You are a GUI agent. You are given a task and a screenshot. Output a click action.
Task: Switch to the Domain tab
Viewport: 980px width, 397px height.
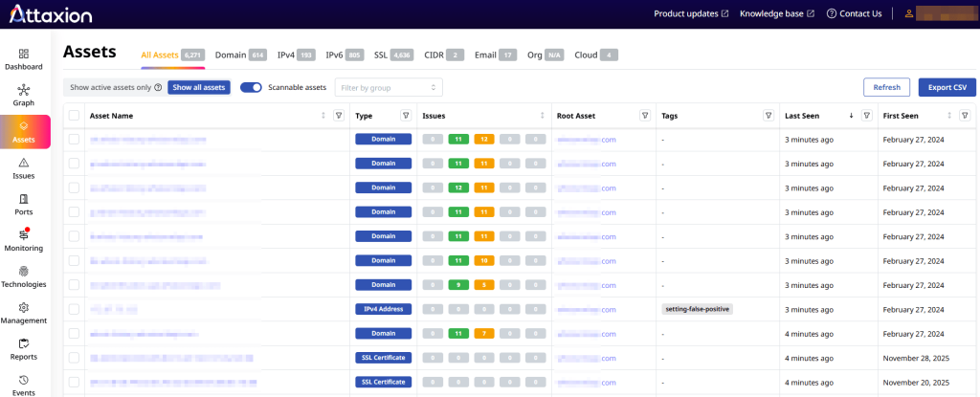point(241,55)
